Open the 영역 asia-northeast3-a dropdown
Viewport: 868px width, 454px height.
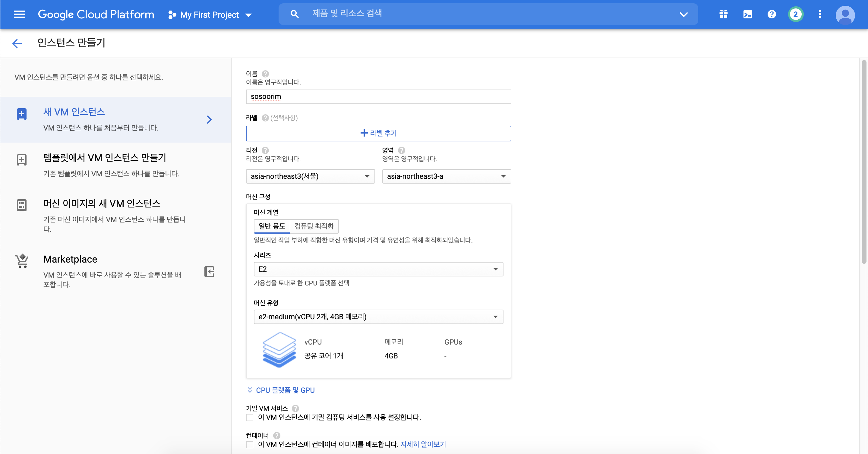(446, 176)
